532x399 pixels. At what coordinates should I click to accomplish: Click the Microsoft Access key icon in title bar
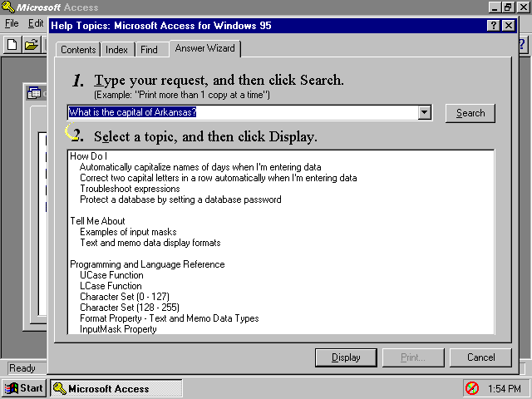(7, 7)
